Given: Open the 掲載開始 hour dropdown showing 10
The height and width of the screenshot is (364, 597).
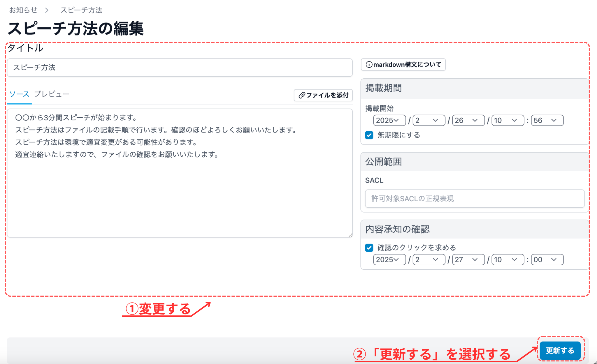Looking at the screenshot, I should point(507,120).
